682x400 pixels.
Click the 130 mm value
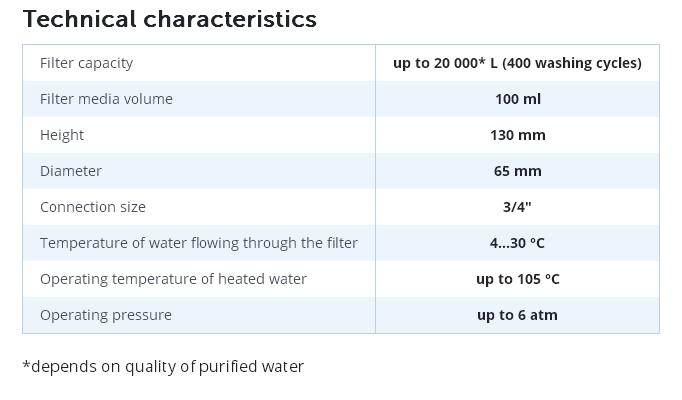(x=518, y=135)
